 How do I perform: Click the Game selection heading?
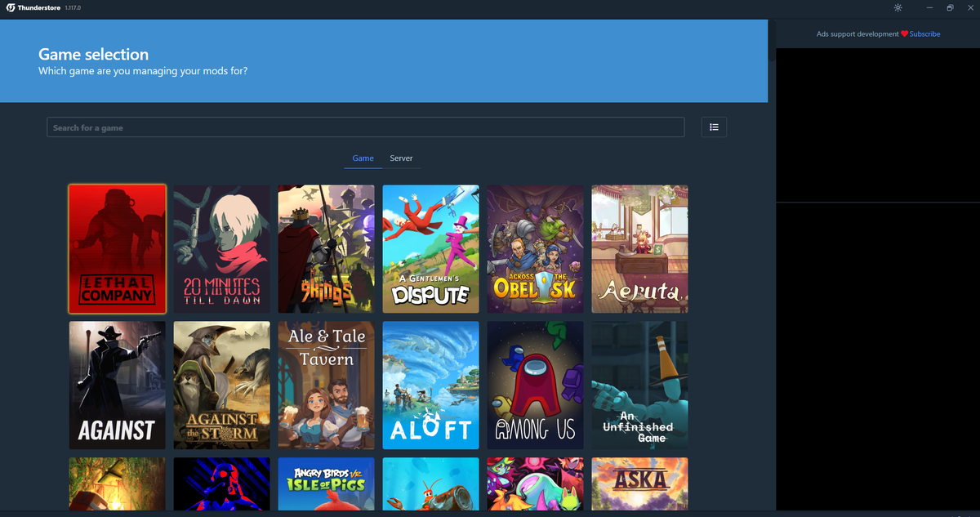(94, 55)
